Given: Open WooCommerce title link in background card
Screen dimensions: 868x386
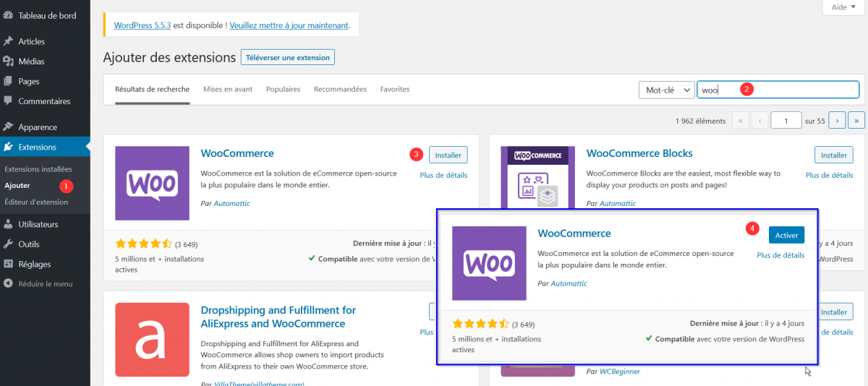Looking at the screenshot, I should click(237, 153).
